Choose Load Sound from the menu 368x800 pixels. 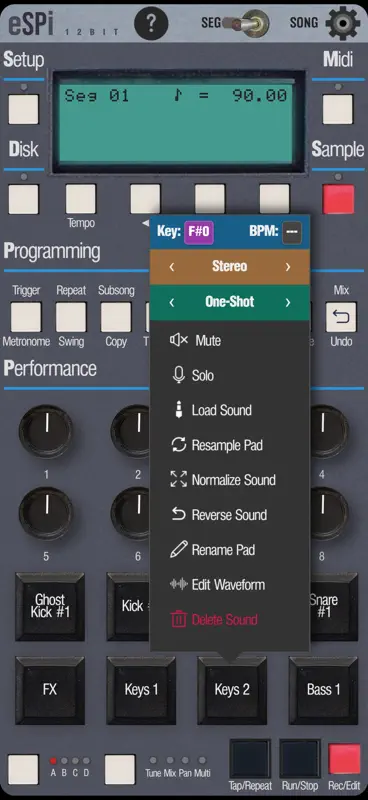[x=230, y=410]
